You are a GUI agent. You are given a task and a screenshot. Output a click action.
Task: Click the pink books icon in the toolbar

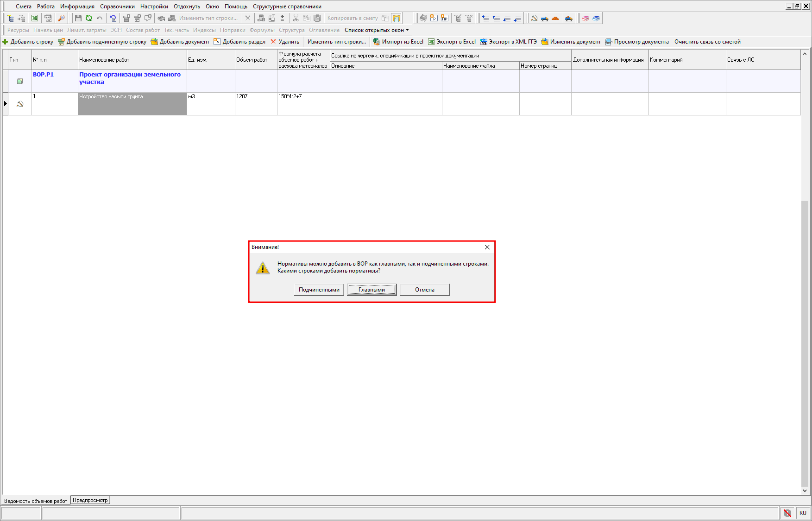pos(585,18)
